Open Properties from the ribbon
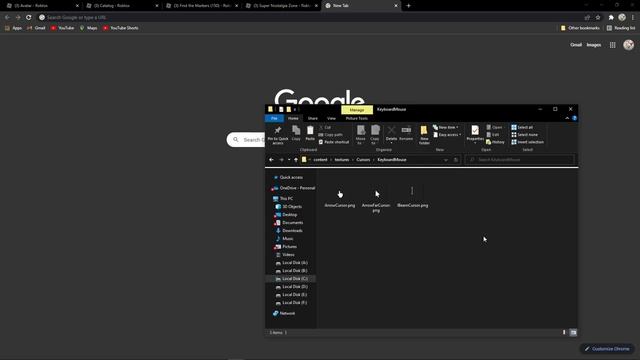The height and width of the screenshot is (360, 640). point(475,133)
